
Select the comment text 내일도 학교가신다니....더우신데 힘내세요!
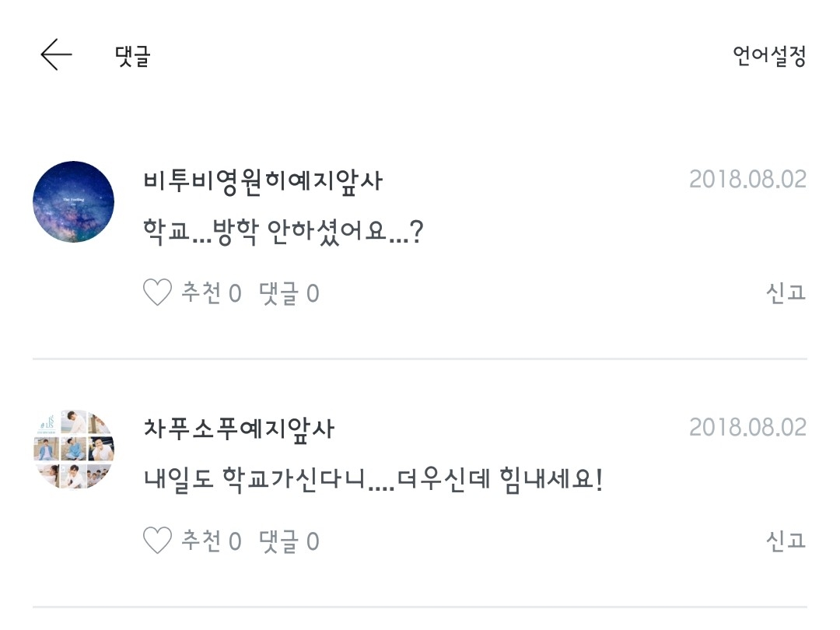coord(373,478)
